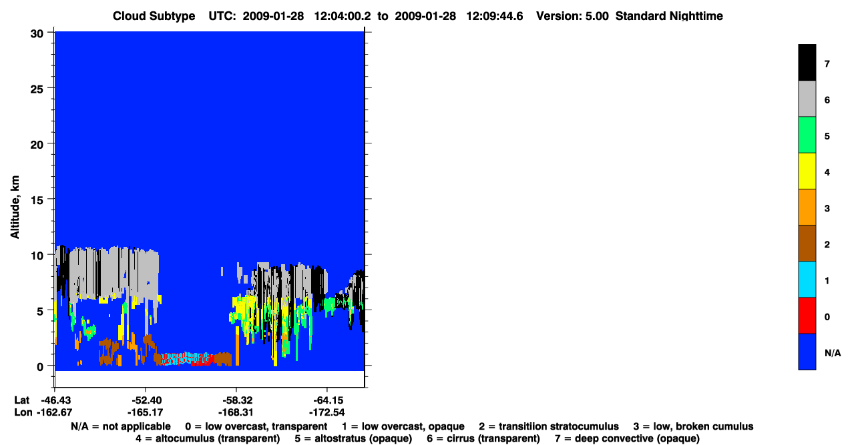Click the 'Standard Nighttime' text in title

coord(670,16)
